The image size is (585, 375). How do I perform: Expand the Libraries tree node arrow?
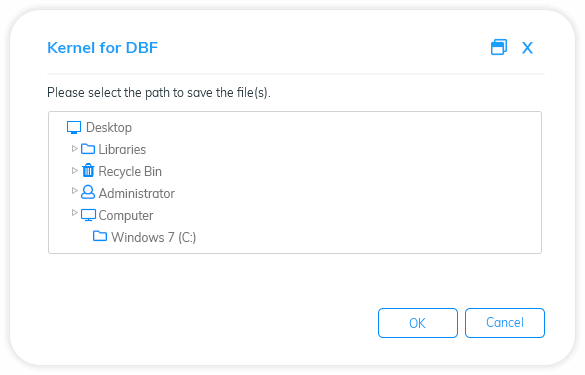(74, 149)
